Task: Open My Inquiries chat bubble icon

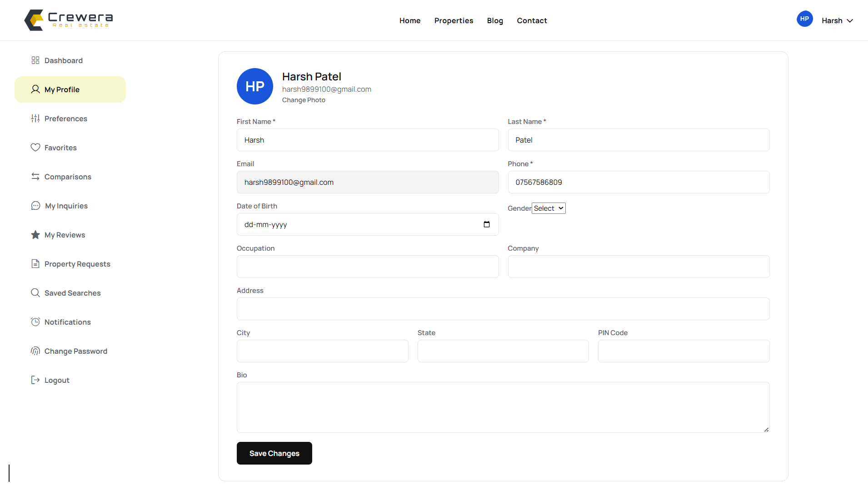Action: click(35, 206)
